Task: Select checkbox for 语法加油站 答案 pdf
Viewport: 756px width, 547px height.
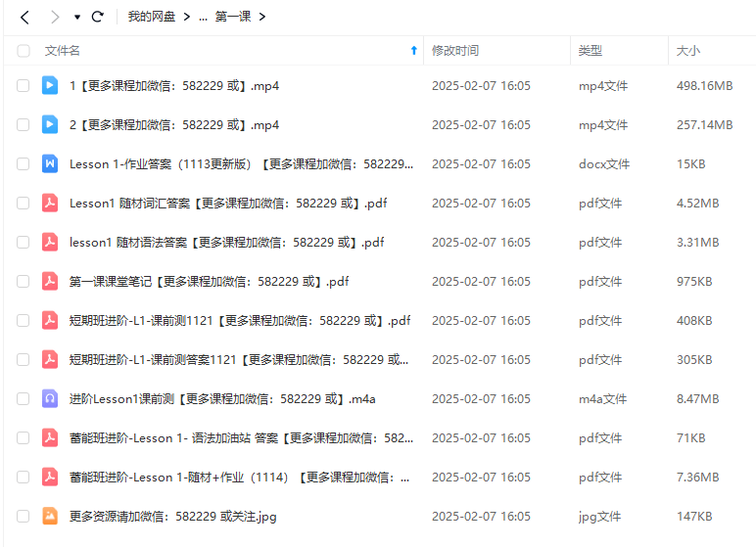Action: coord(24,437)
